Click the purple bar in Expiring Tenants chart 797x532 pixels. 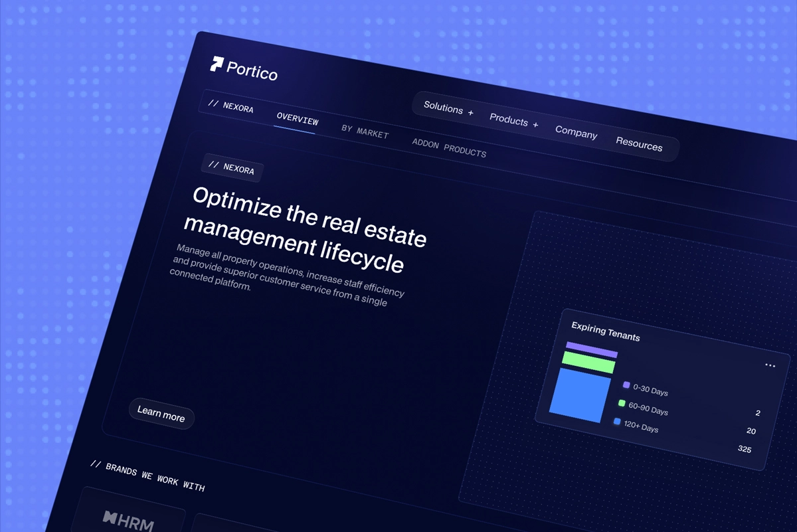(x=592, y=349)
